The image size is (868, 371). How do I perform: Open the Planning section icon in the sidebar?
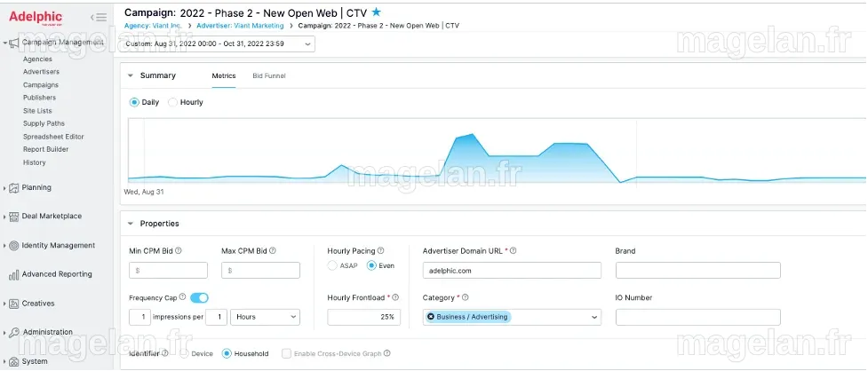[x=14, y=188]
